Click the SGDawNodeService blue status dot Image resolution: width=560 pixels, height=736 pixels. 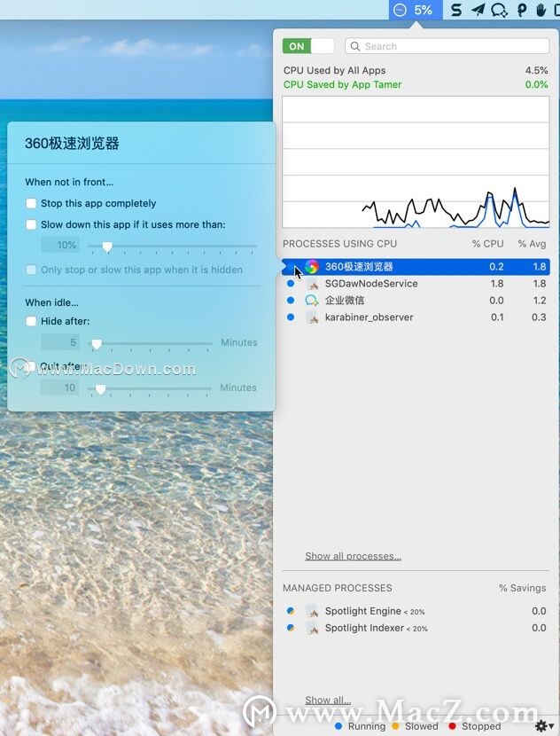(x=291, y=284)
